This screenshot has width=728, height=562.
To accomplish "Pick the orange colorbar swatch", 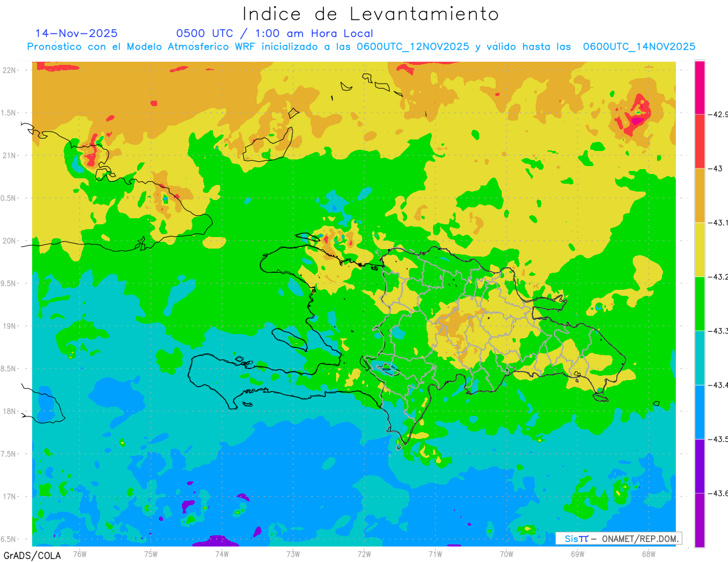I will point(699,195).
